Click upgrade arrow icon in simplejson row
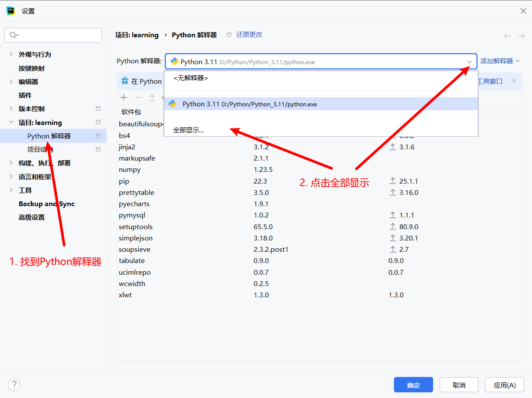532x398 pixels. [393, 238]
